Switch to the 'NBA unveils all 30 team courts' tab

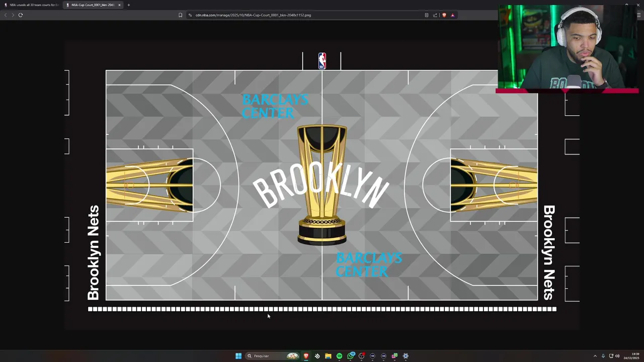31,5
